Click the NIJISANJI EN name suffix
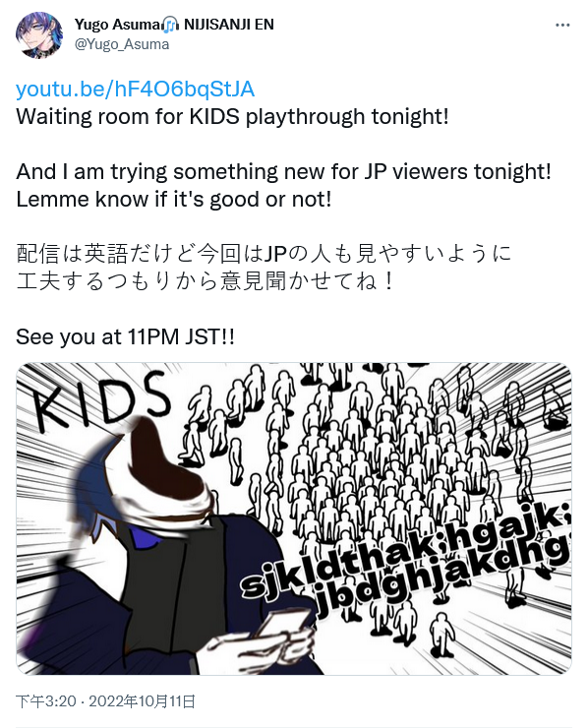 tap(229, 25)
